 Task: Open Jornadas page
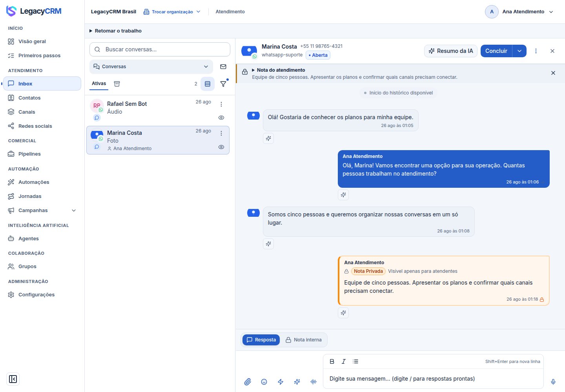coord(42,196)
